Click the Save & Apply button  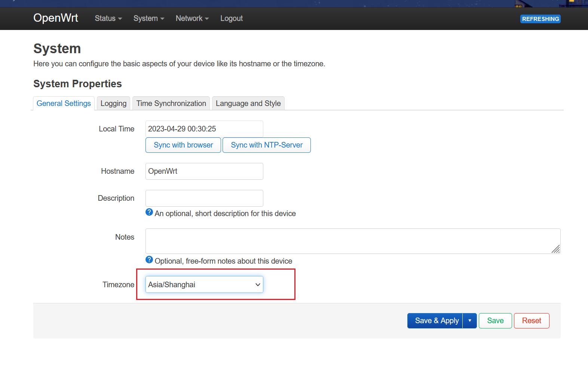tap(435, 321)
